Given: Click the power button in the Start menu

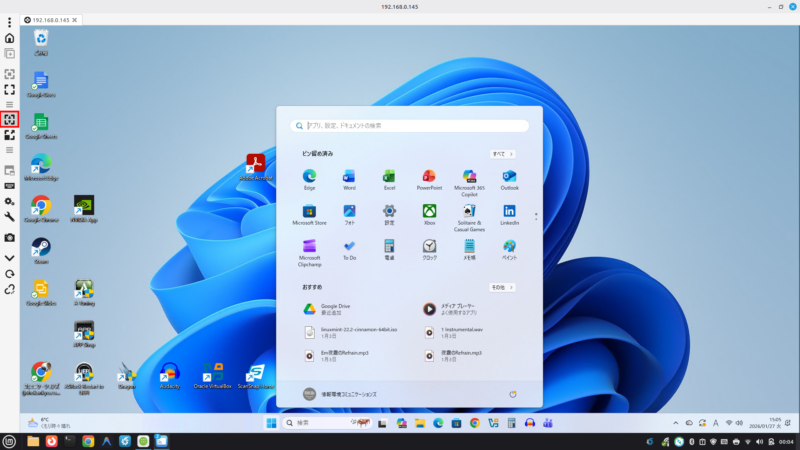Looking at the screenshot, I should click(512, 394).
